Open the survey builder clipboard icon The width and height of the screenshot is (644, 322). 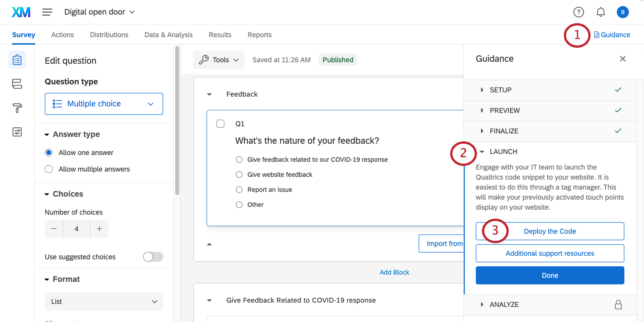pyautogui.click(x=17, y=60)
